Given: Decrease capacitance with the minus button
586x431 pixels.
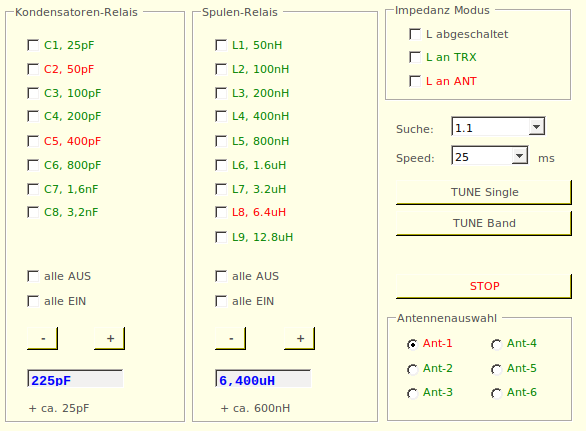Looking at the screenshot, I should coord(43,339).
